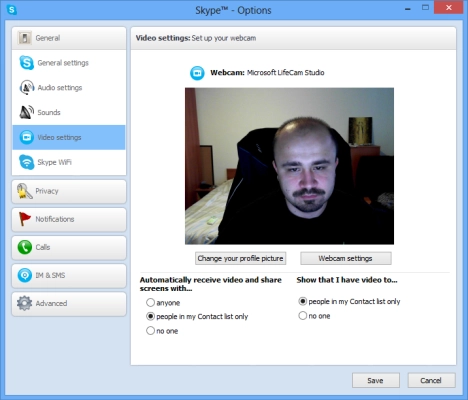The height and width of the screenshot is (400, 468).
Task: Select 'people in my Contact list only' for receiving video
Action: point(150,316)
